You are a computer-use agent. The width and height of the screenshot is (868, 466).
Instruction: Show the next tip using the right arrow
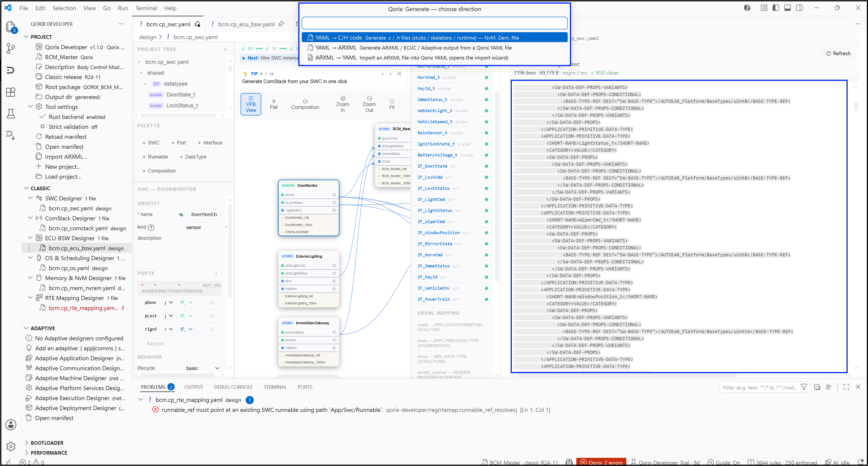coord(390,74)
